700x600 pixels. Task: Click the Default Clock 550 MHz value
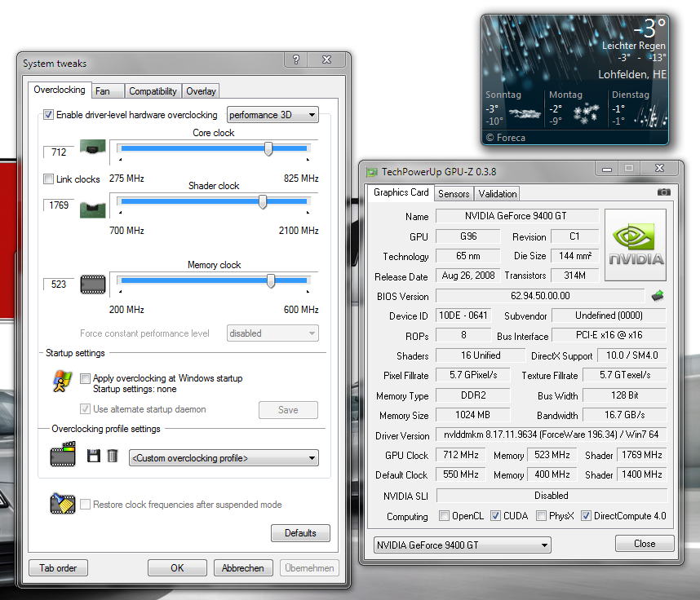coord(461,474)
